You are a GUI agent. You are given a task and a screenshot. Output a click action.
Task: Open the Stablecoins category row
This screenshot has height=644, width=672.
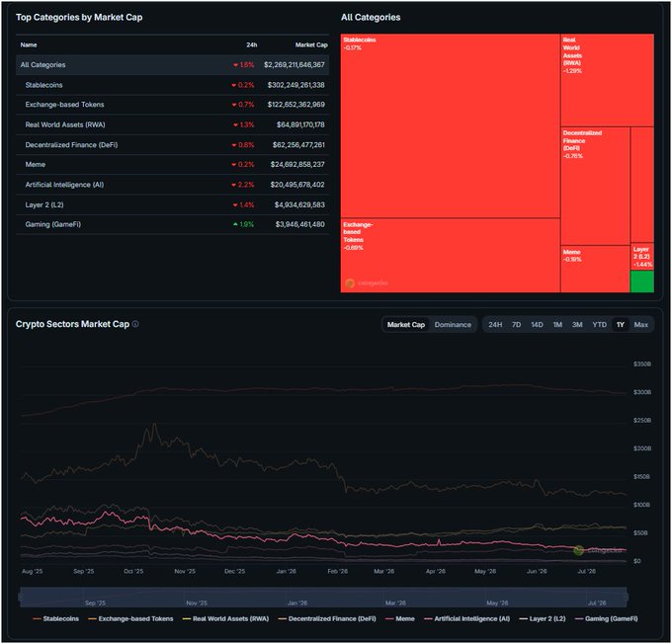(172, 85)
